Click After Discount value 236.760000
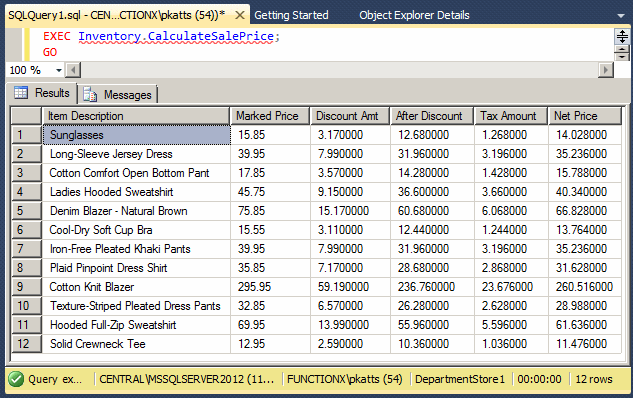Image resolution: width=633 pixels, height=398 pixels. [x=432, y=287]
